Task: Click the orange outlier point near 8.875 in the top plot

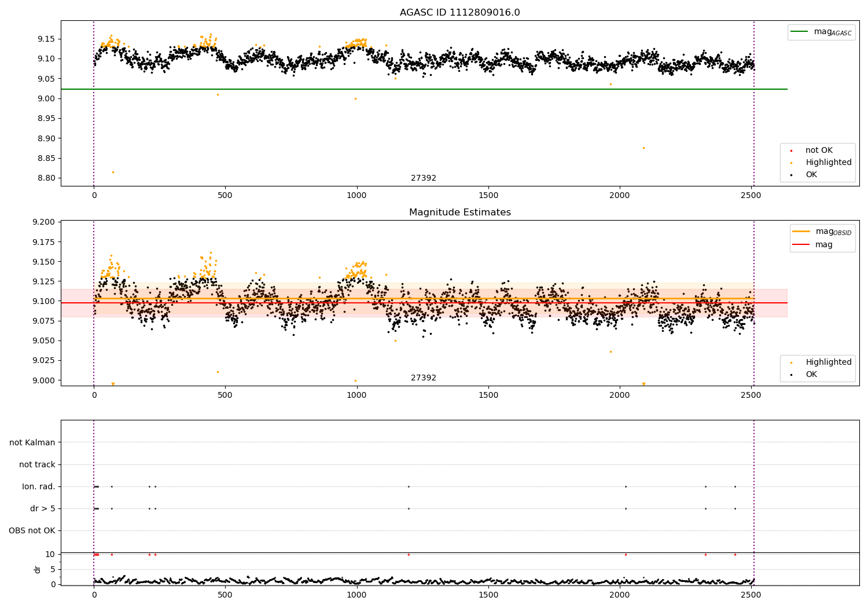Action: click(643, 148)
